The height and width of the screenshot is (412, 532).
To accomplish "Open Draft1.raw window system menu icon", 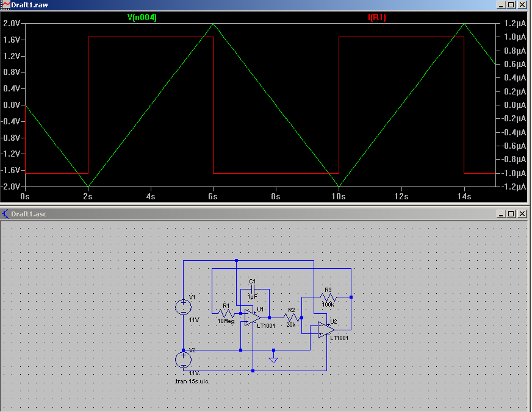I will (5, 5).
